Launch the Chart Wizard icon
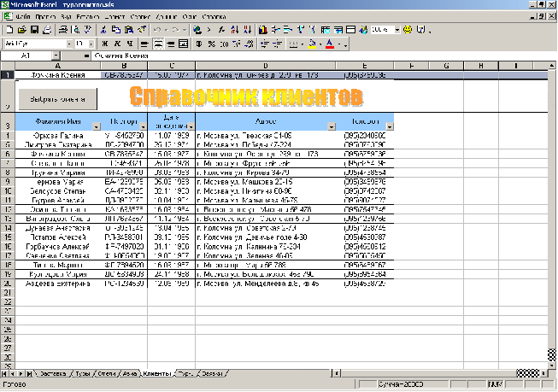The image size is (558, 392). pyautogui.click(x=263, y=30)
